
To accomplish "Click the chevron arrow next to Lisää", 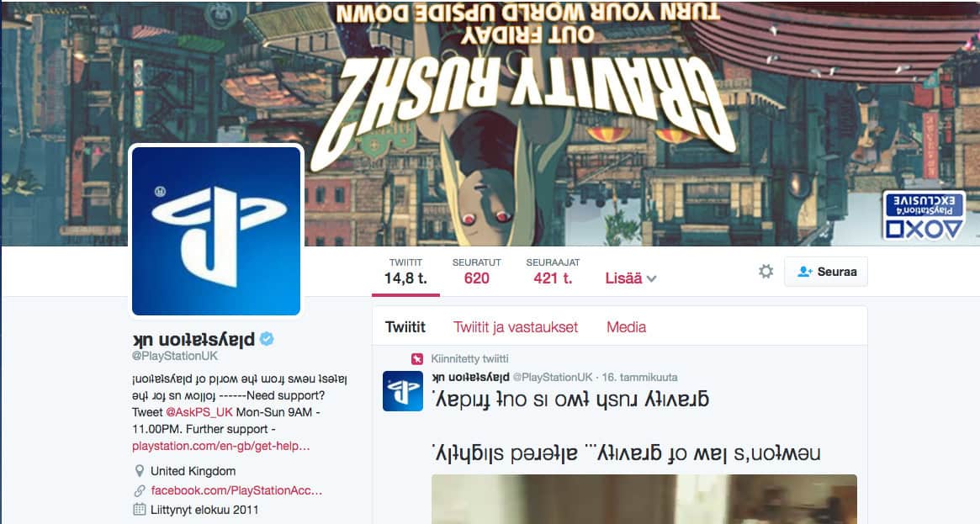I will 651,279.
